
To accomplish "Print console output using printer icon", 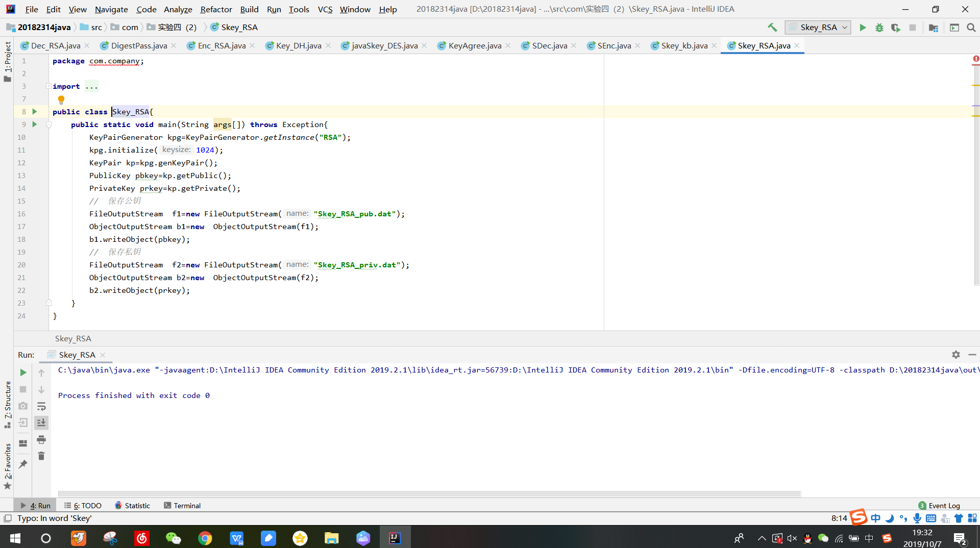I will 41,439.
